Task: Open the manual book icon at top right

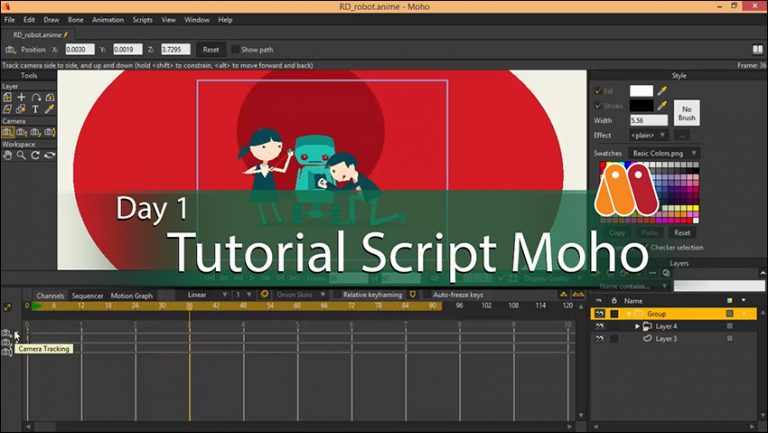Action: [757, 49]
